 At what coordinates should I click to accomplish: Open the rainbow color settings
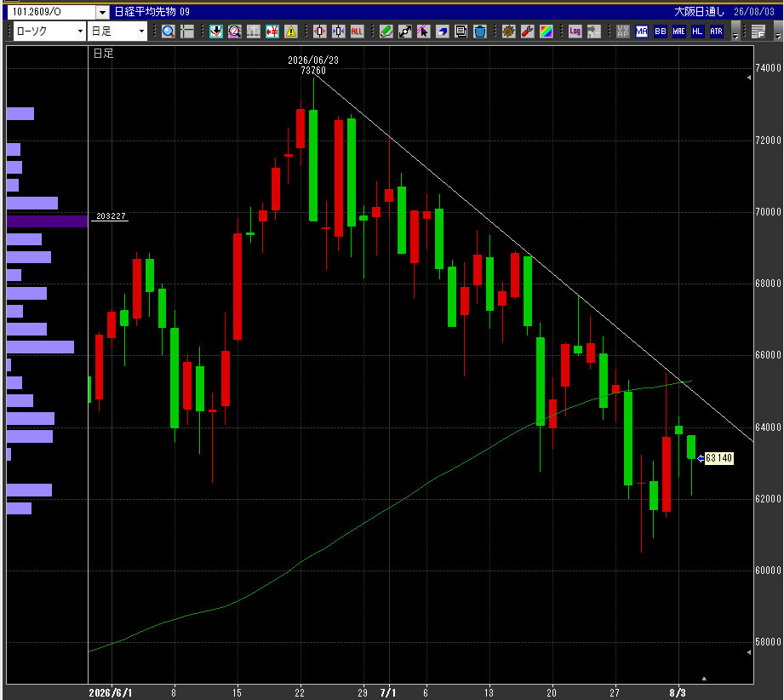(x=546, y=32)
